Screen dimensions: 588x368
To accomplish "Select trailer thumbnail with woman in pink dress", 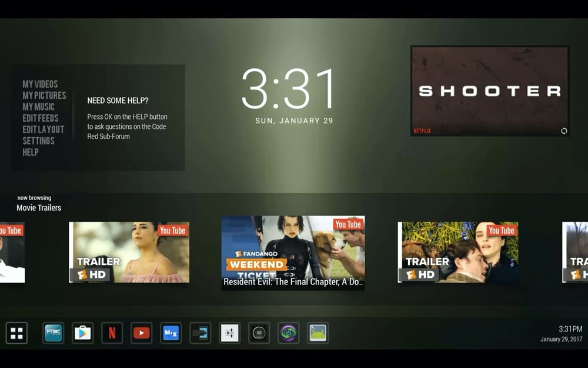I will point(129,252).
